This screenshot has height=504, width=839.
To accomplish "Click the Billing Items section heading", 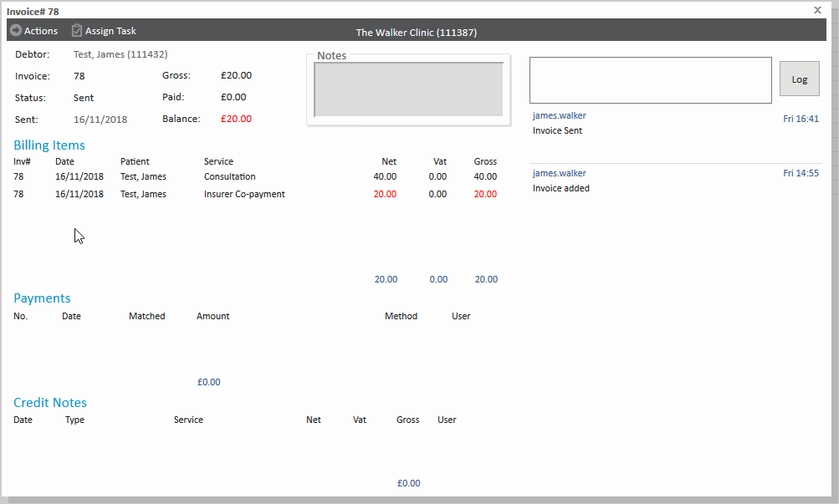I will 49,145.
